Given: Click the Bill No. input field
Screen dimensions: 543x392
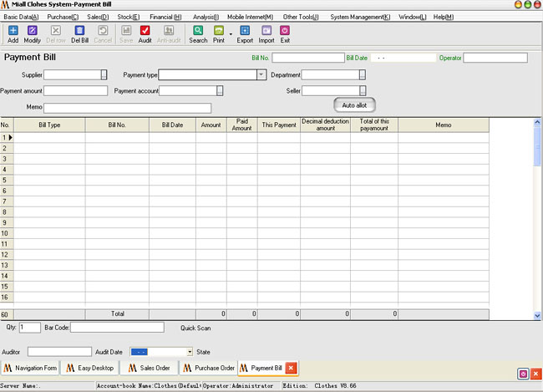Looking at the screenshot, I should 308,58.
